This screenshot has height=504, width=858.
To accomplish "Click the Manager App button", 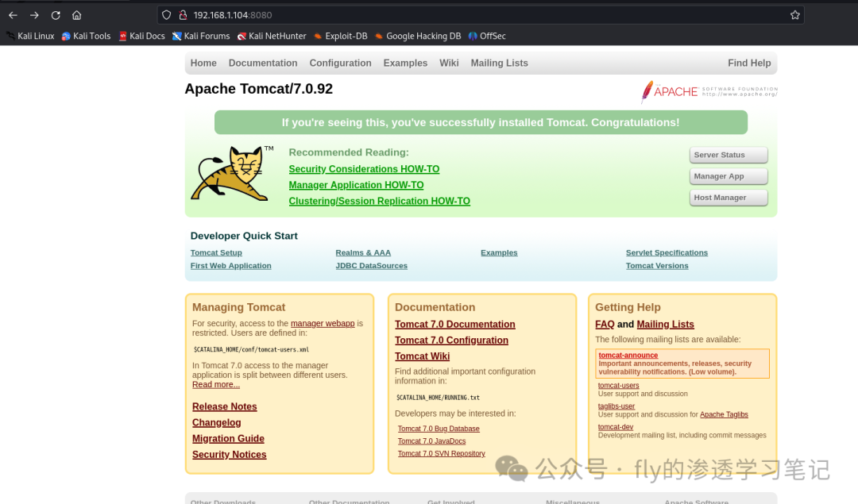I will [x=729, y=176].
